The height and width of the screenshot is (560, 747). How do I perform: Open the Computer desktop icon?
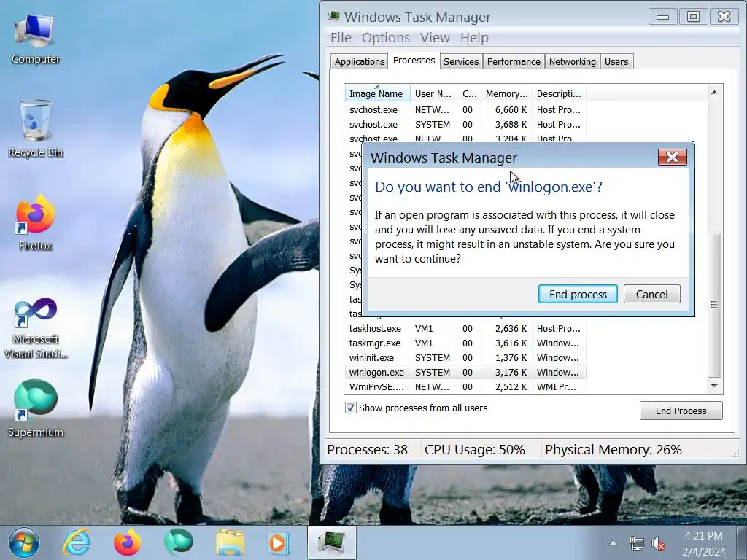(35, 39)
